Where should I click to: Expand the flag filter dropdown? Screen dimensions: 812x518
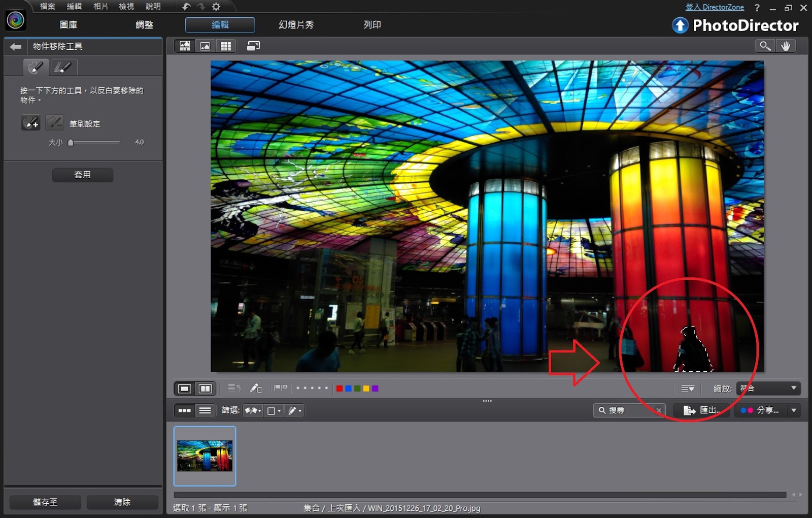[253, 410]
